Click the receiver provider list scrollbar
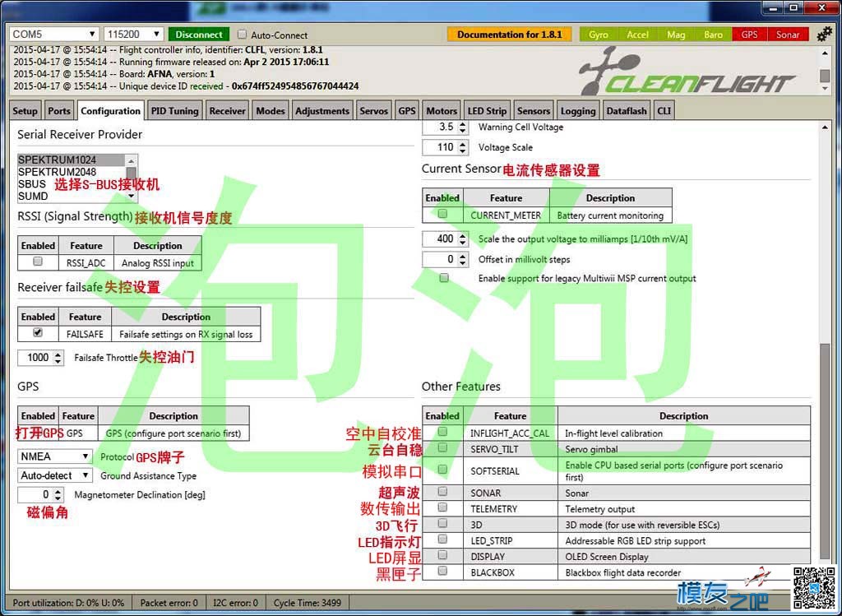This screenshot has width=842, height=616. (x=131, y=178)
